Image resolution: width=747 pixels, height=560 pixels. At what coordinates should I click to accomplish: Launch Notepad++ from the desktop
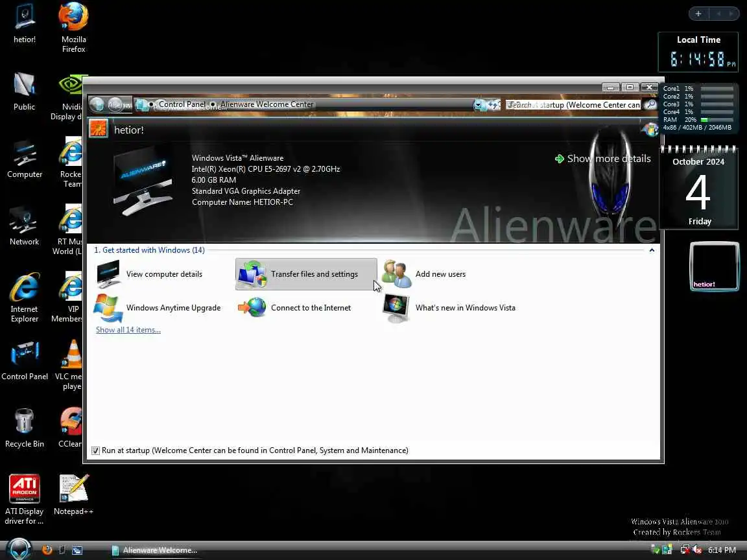point(73,495)
